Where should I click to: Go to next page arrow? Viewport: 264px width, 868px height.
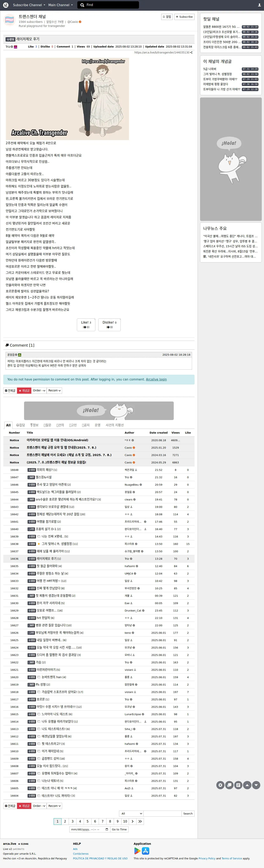(x=133, y=821)
